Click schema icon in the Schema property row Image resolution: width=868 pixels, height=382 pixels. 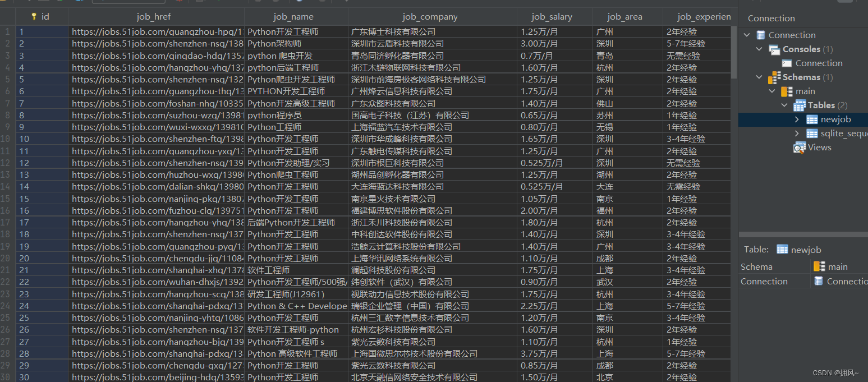pyautogui.click(x=819, y=266)
